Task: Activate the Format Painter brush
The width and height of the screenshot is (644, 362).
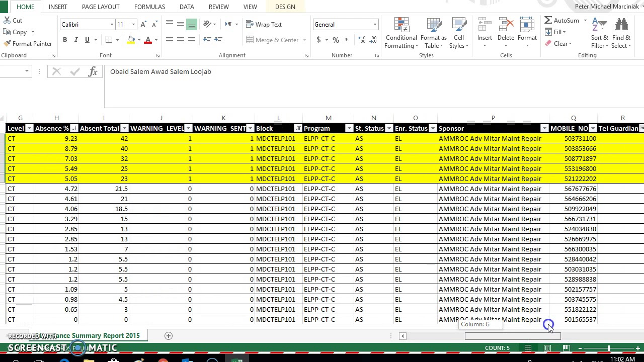Action: (x=27, y=44)
